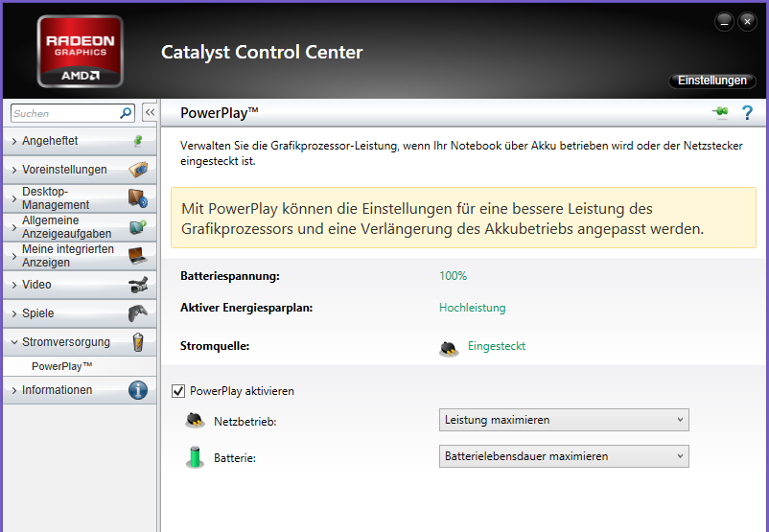Click the Hochleistung energy plan value

click(473, 308)
